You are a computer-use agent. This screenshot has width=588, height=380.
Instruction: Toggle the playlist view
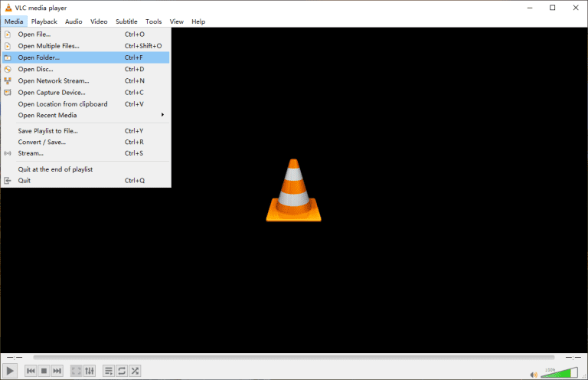coord(108,371)
